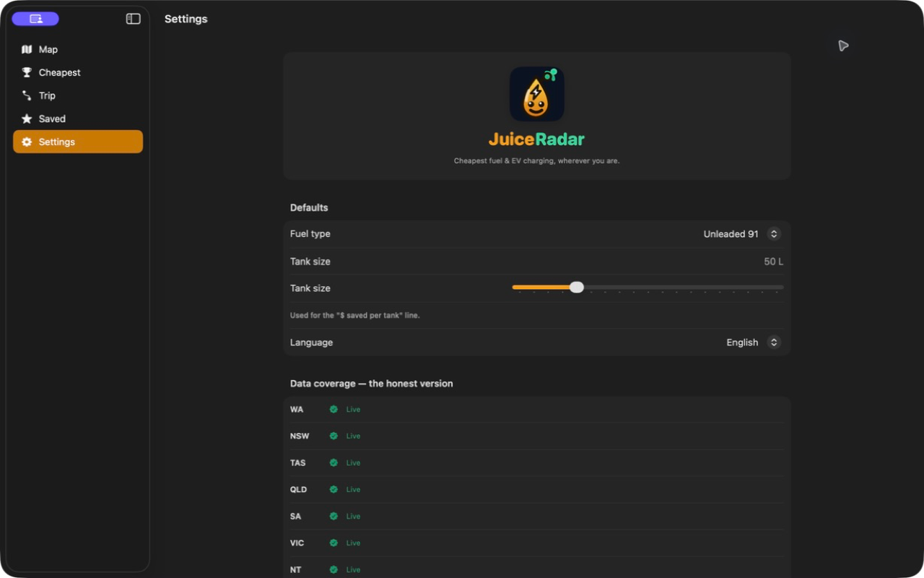Viewport: 924px width, 578px height.
Task: Click the green Live checkmark for NSW
Action: pos(334,436)
